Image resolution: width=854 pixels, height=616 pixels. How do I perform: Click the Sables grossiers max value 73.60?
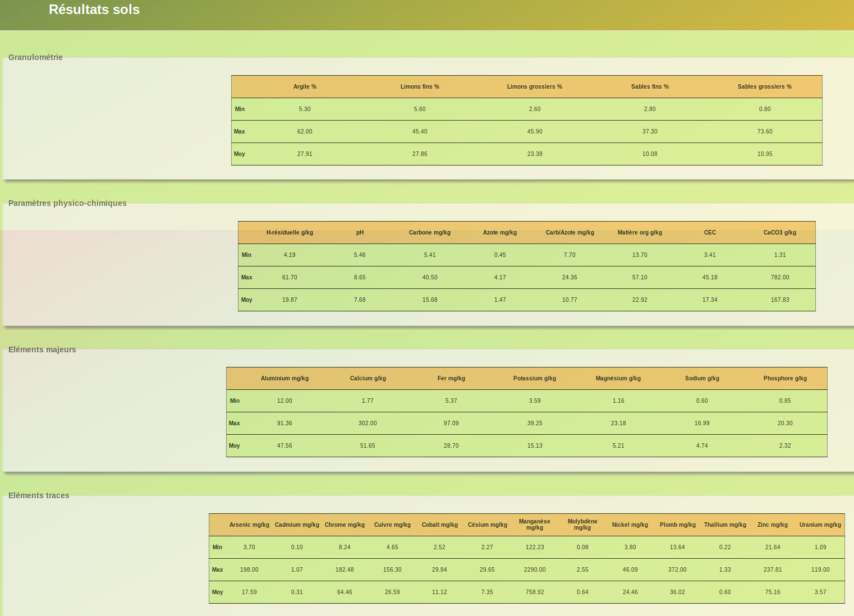tap(765, 131)
